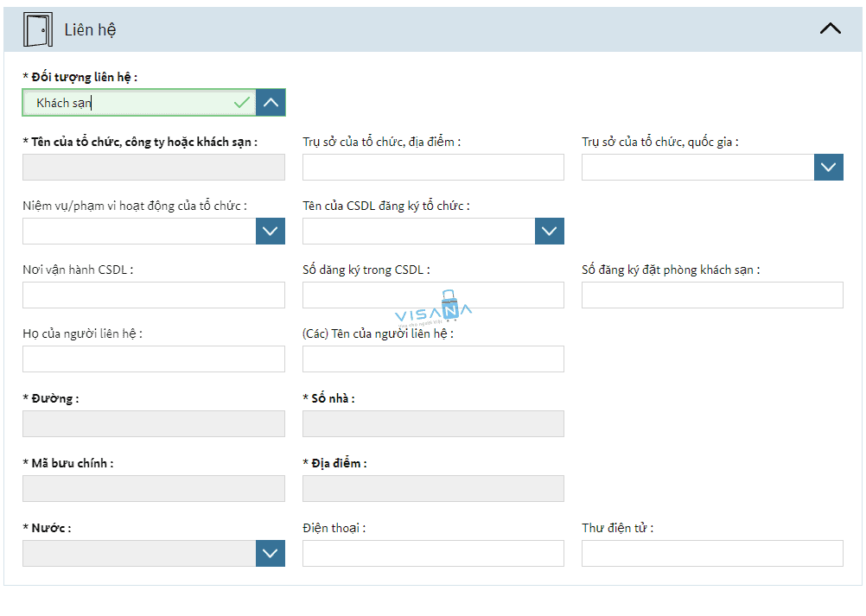Close the Đối tượng liên hệ dropdown arrow

(271, 103)
